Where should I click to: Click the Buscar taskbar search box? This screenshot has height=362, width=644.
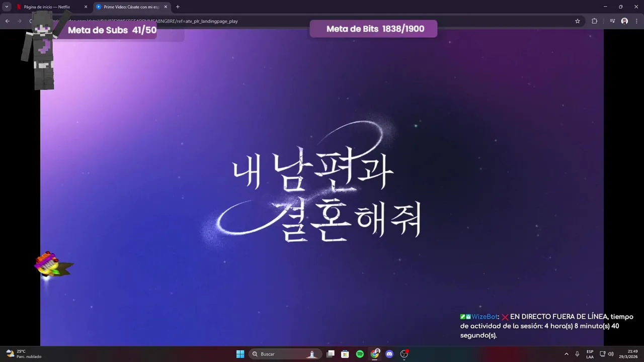click(x=285, y=354)
